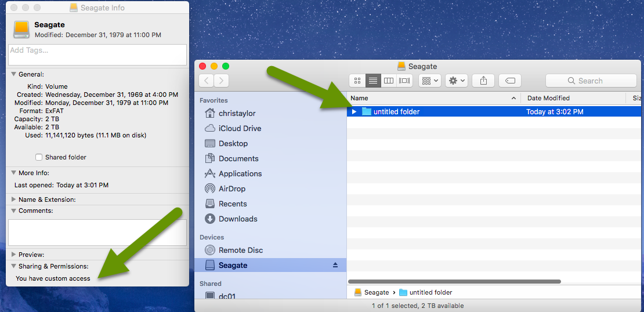Collapse the General section in Info window
Viewport: 644px width, 312px height.
pyautogui.click(x=13, y=74)
